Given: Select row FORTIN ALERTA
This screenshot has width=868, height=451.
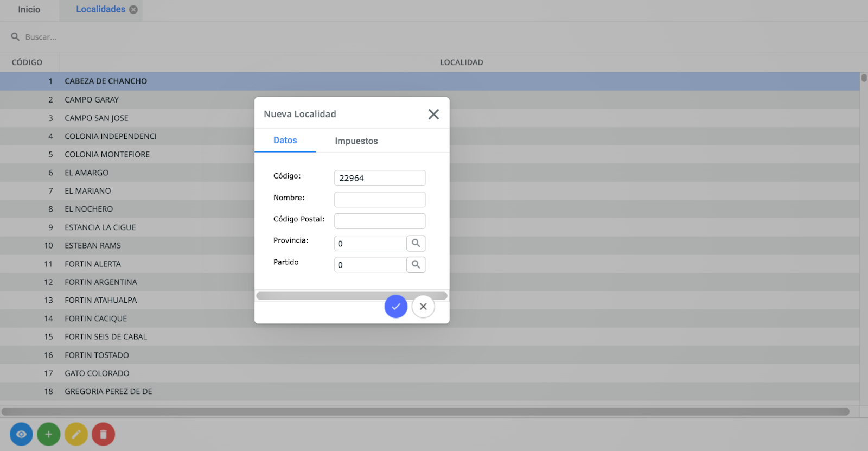Looking at the screenshot, I should point(430,264).
